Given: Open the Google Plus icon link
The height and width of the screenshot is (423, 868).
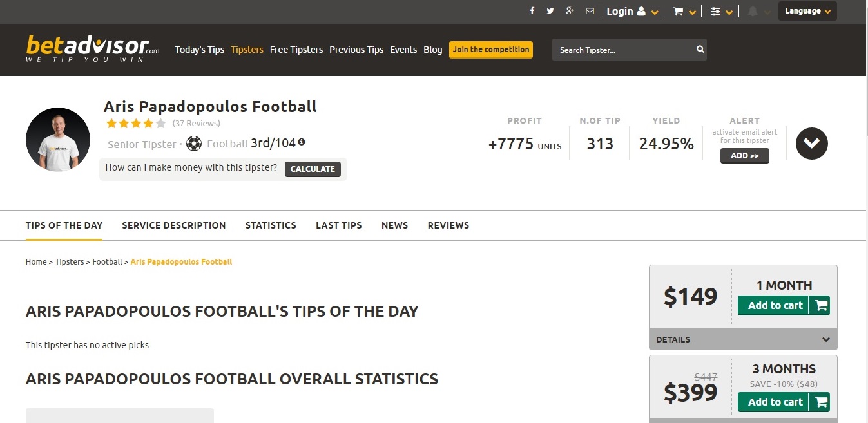Looking at the screenshot, I should coord(570,11).
